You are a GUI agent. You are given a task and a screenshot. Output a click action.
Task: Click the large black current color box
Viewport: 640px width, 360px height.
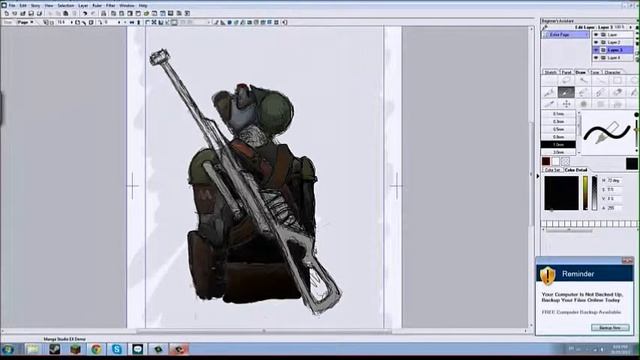coord(632,164)
